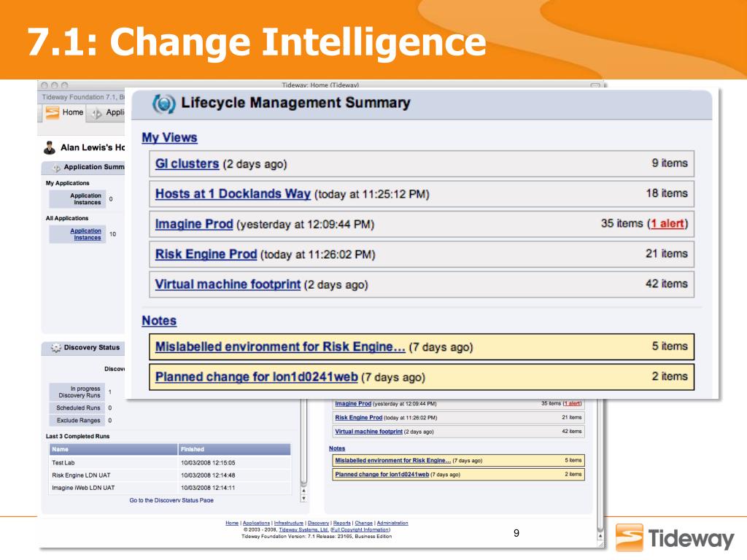Click Change footer link
This screenshot has width=747, height=560.
tap(363, 523)
